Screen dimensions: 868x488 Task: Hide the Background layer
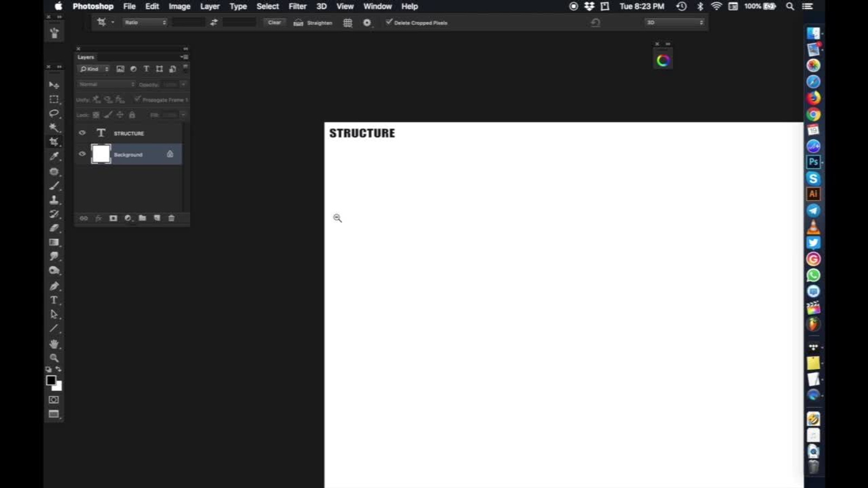[x=82, y=154]
